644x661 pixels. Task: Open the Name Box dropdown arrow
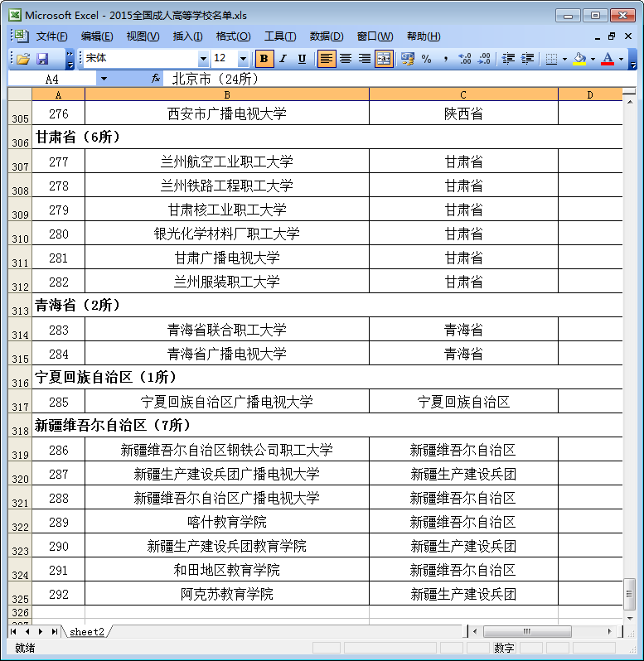(104, 79)
